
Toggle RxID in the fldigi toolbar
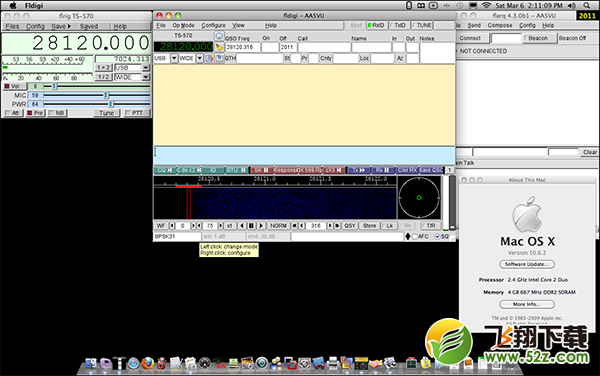[377, 25]
